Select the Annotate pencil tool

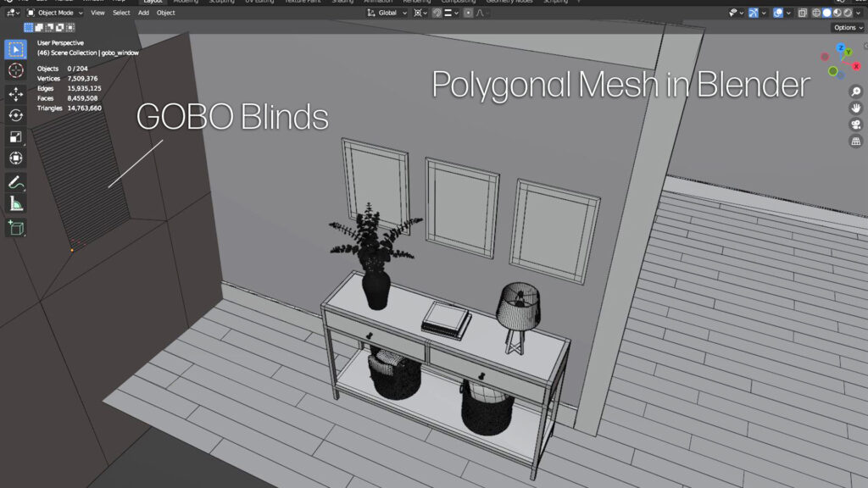tap(16, 182)
